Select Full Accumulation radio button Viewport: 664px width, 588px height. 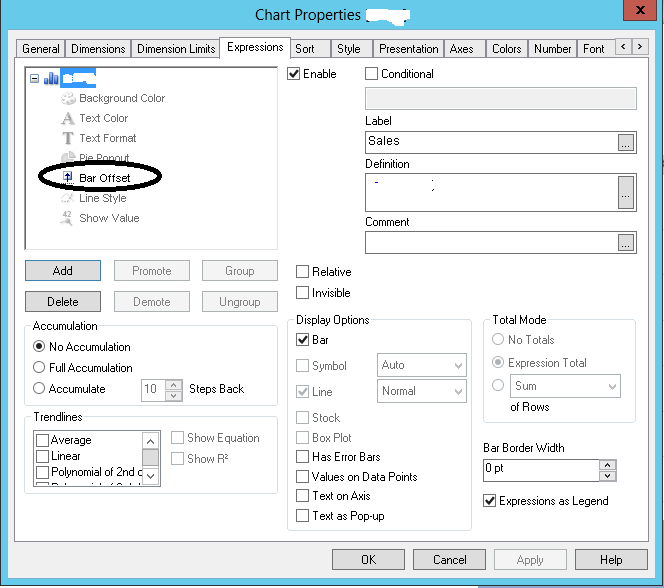pos(39,367)
